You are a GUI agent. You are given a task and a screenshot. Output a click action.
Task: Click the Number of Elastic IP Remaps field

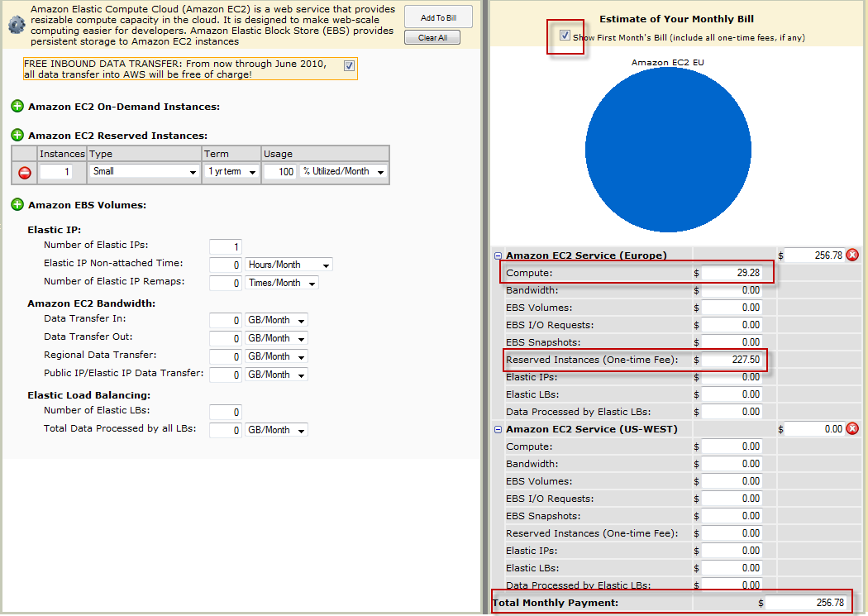[226, 283]
